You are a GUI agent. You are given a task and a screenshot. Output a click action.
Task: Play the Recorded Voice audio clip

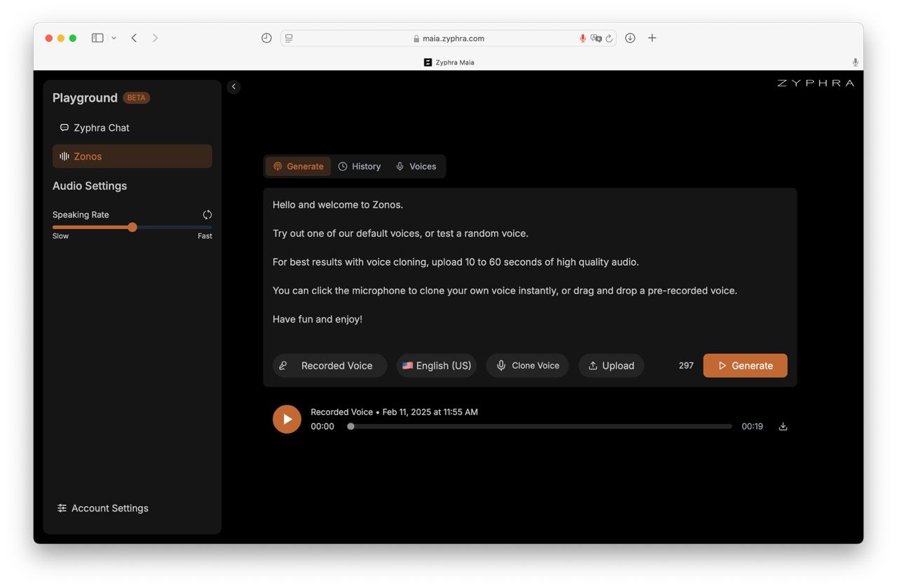pos(287,419)
